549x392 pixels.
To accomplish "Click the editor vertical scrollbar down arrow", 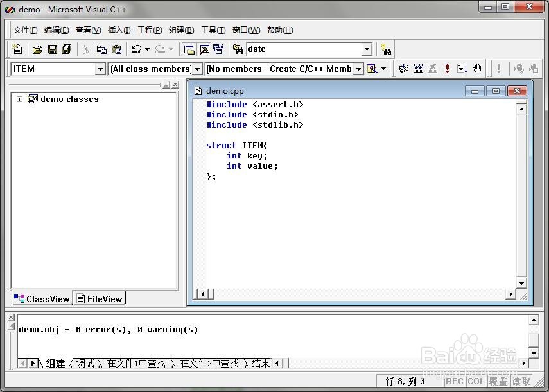I will pyautogui.click(x=521, y=284).
